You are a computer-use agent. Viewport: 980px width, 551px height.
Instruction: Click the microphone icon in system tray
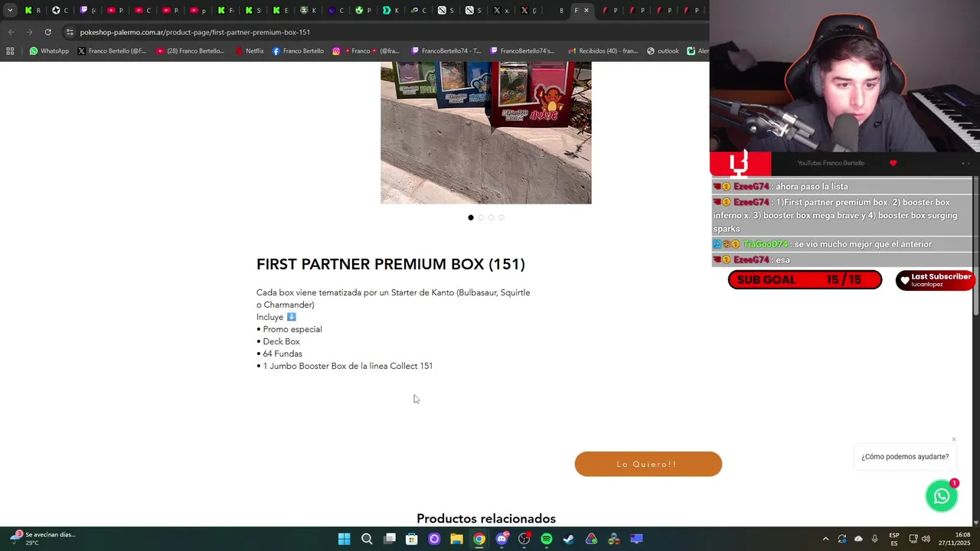(x=874, y=539)
